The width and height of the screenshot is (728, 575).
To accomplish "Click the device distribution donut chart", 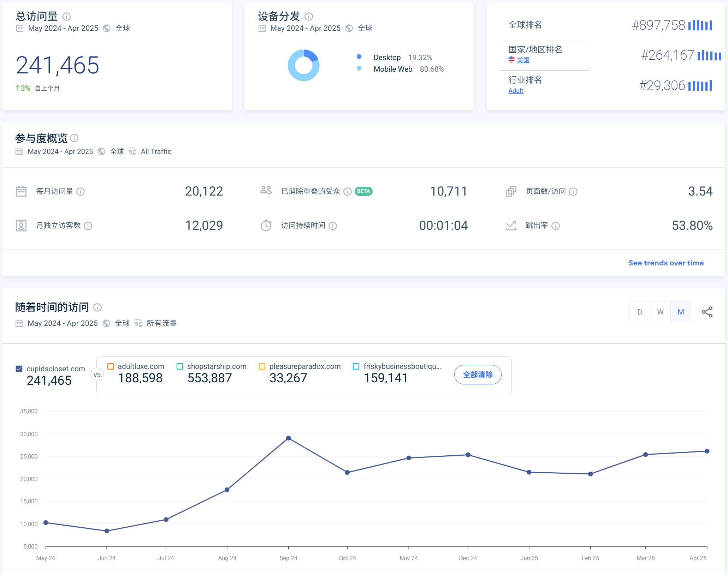I will [304, 65].
